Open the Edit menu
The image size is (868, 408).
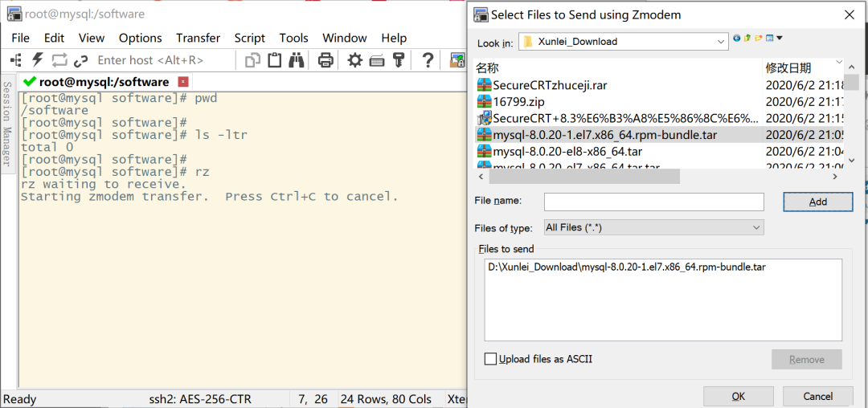(55, 38)
